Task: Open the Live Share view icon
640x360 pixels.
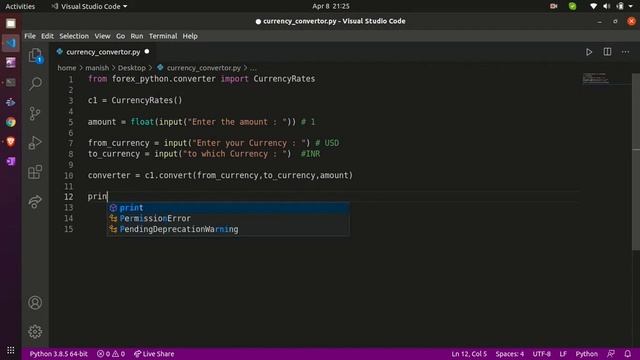Action: pos(35,201)
